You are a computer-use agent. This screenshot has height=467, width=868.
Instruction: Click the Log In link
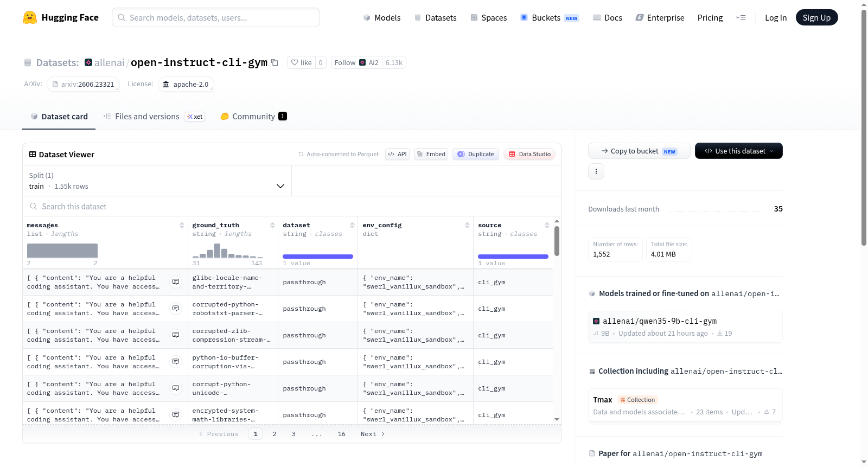tap(776, 18)
